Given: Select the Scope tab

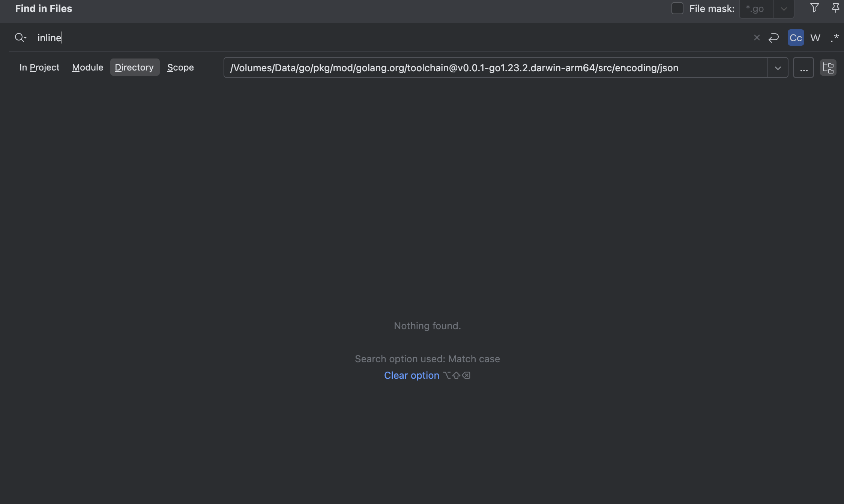Looking at the screenshot, I should click(180, 67).
